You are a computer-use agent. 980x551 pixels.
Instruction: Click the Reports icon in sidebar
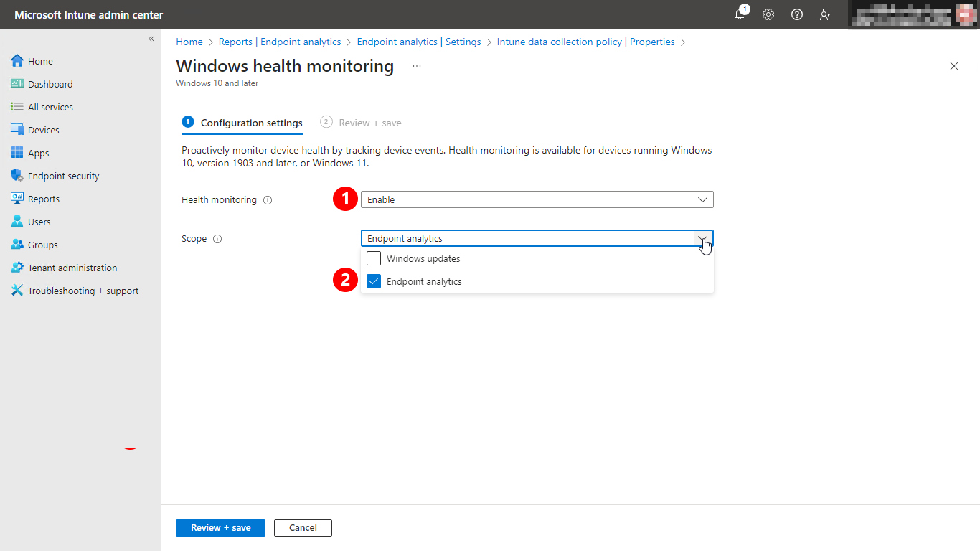(x=17, y=199)
